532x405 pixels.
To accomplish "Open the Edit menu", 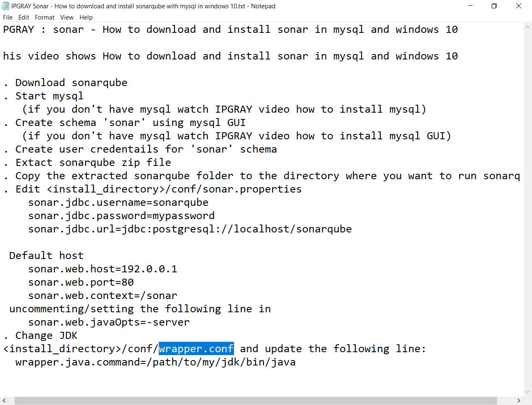I will click(x=24, y=17).
